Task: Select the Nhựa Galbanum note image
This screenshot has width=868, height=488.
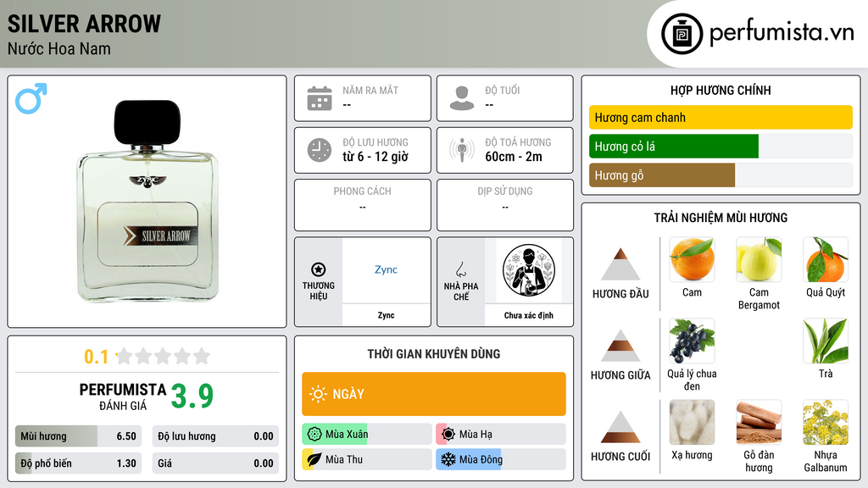Action: [x=825, y=422]
